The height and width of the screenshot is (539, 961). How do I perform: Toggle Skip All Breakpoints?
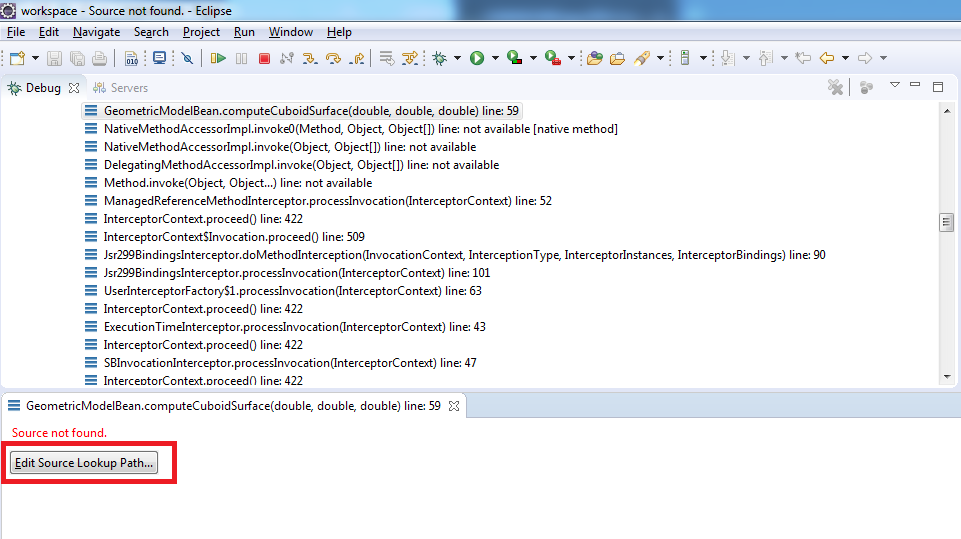pyautogui.click(x=188, y=58)
